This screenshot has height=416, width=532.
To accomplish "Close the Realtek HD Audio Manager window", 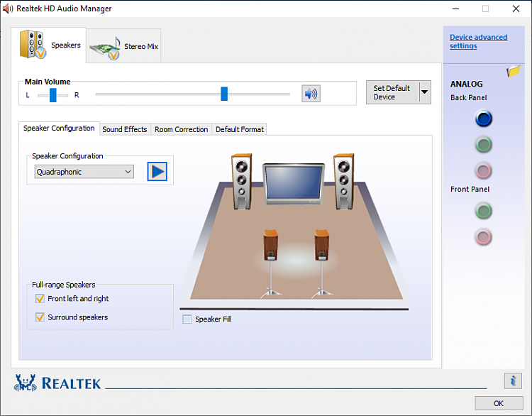I will tap(516, 9).
